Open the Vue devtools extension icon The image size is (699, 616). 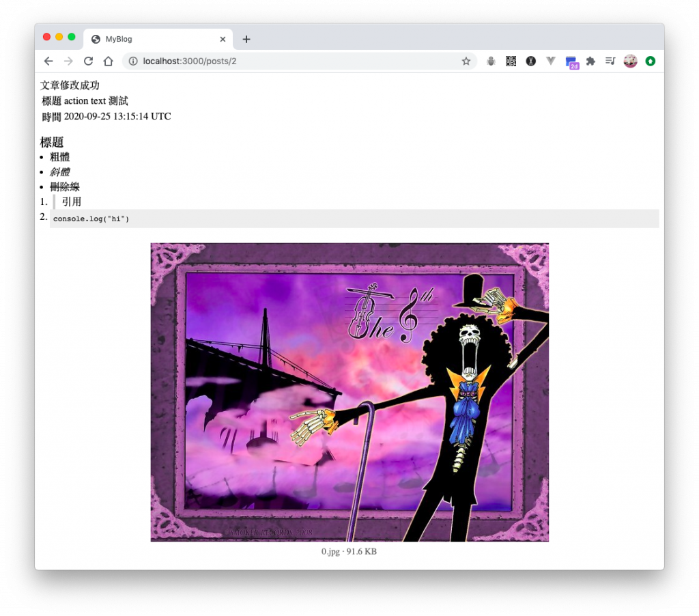551,61
